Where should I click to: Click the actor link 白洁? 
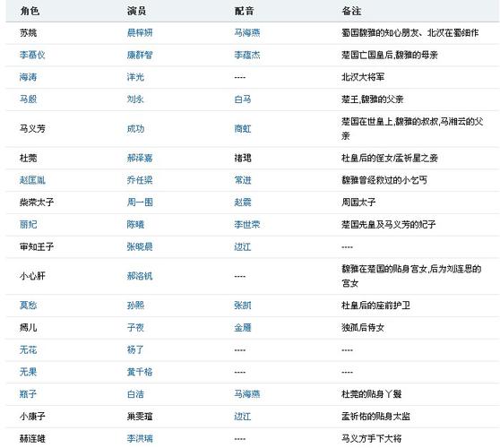coord(135,394)
